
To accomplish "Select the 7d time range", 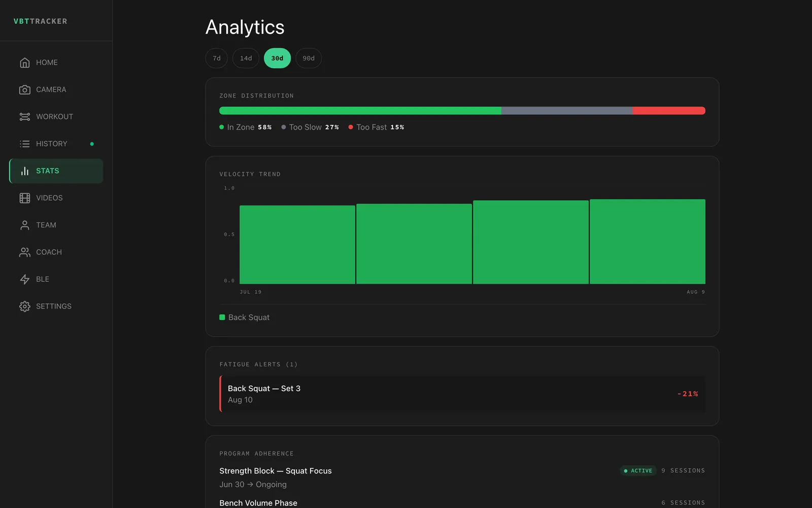I will tap(217, 58).
